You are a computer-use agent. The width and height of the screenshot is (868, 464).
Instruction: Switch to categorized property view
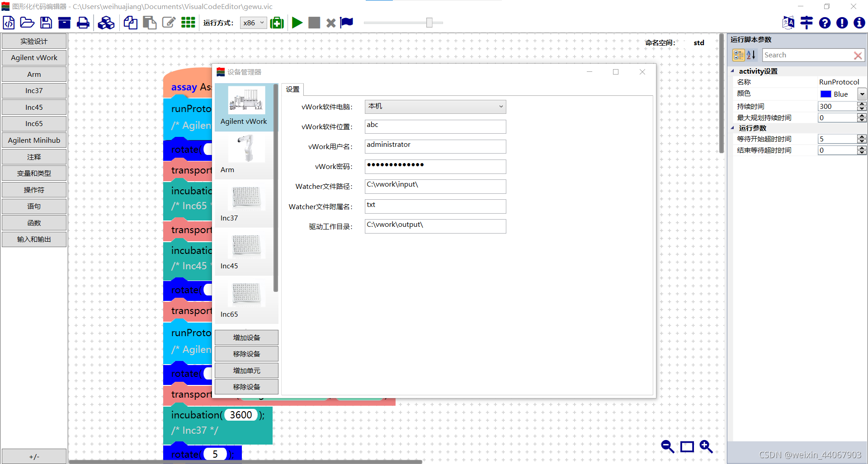tap(739, 55)
